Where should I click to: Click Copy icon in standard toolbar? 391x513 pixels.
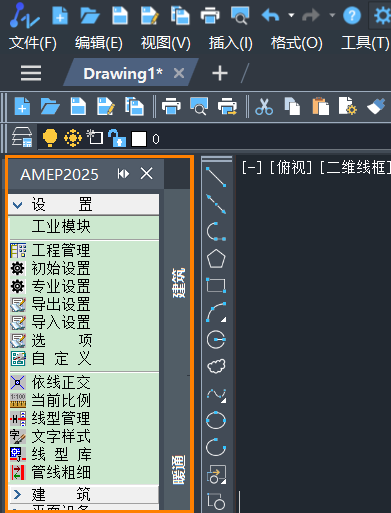(292, 107)
